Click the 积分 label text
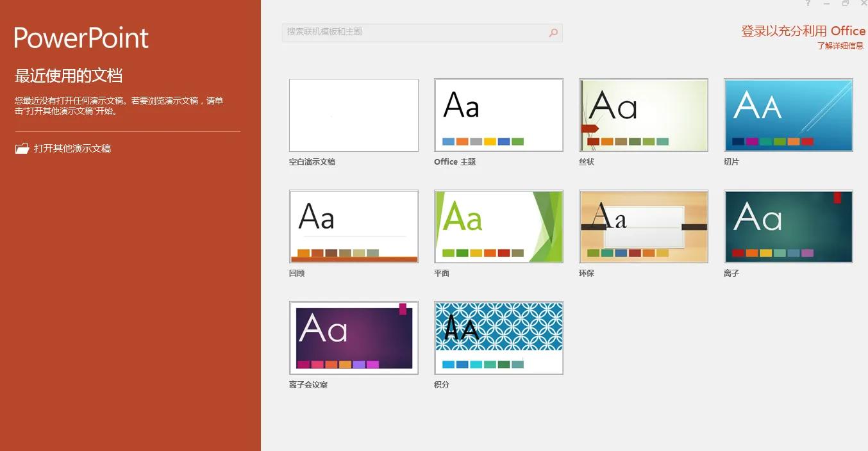The width and height of the screenshot is (868, 451). [442, 385]
